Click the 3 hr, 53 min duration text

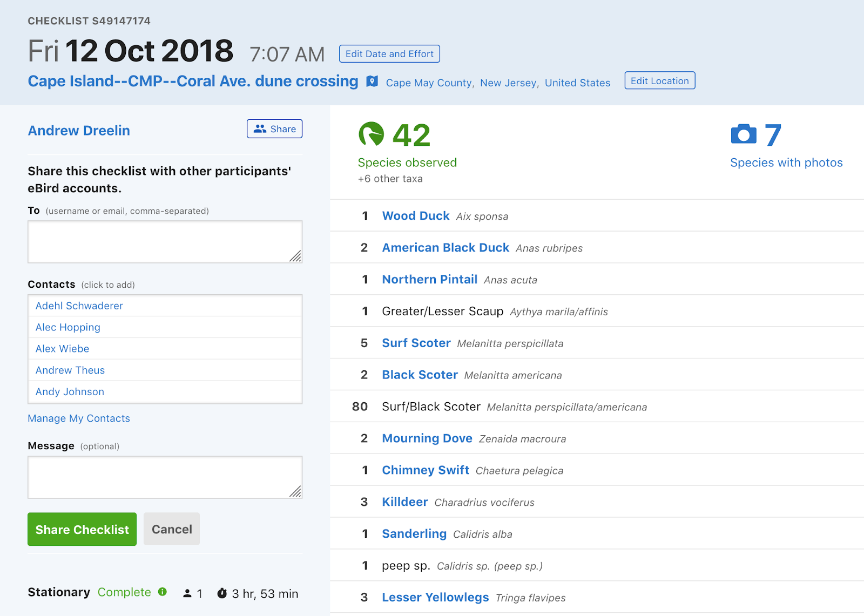pyautogui.click(x=265, y=594)
